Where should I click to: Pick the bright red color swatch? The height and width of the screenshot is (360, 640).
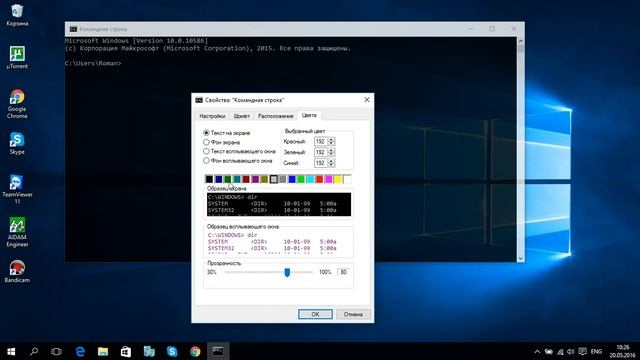319,179
